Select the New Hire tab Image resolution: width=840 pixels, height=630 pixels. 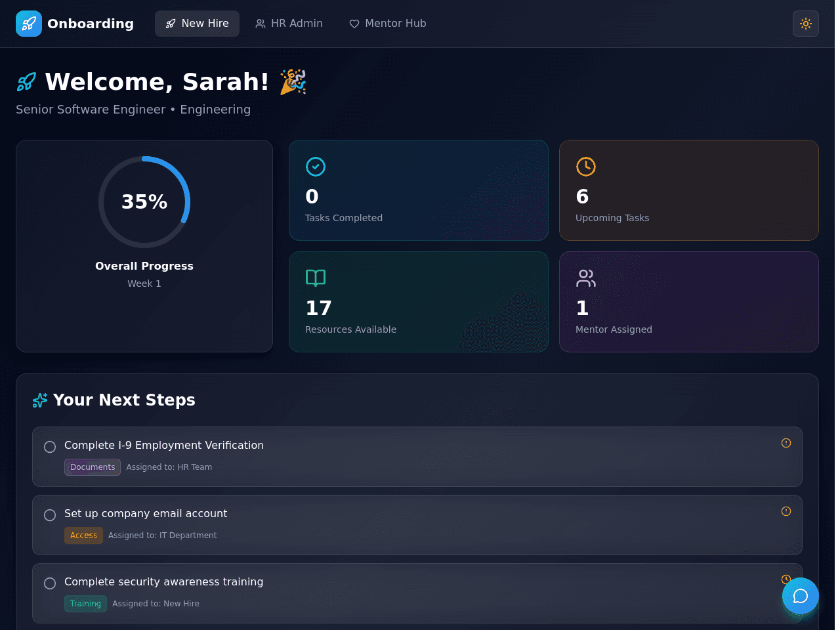[197, 24]
